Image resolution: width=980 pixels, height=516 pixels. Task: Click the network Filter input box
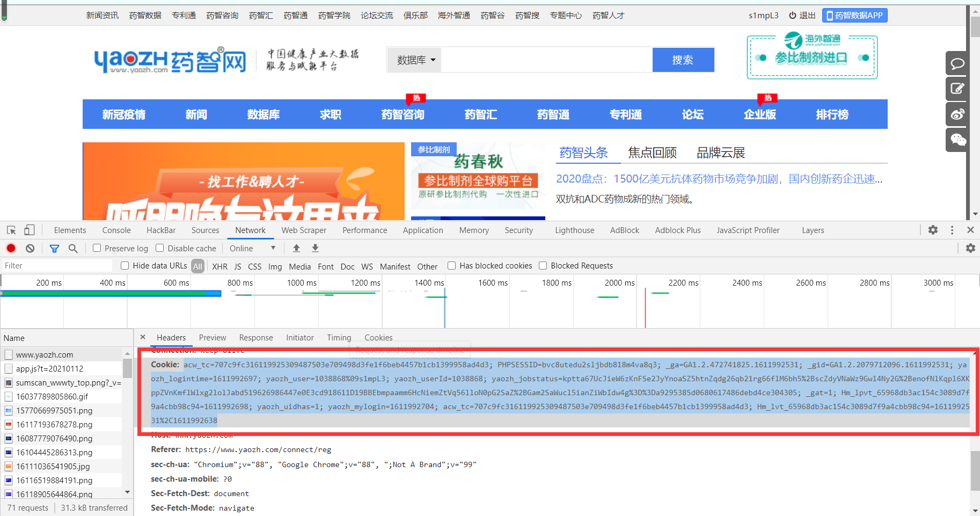click(x=57, y=265)
